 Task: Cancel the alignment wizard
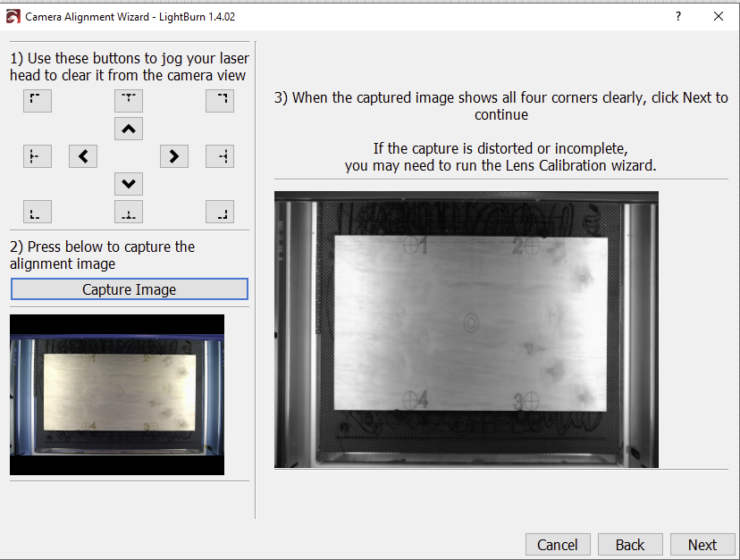558,545
